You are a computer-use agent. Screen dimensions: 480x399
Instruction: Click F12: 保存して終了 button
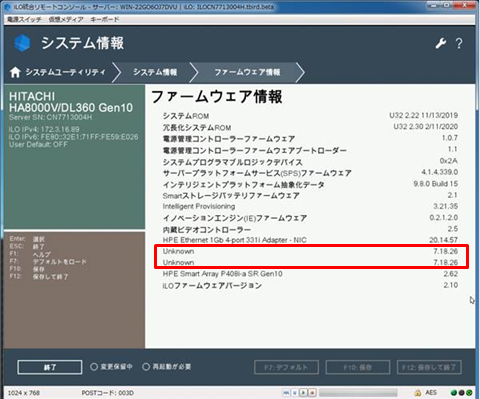pos(429,367)
